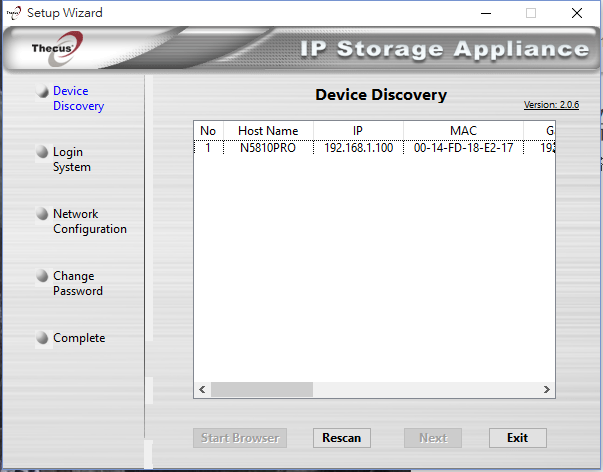Sort by the Host Name column header
This screenshot has height=472, width=603.
[x=268, y=131]
